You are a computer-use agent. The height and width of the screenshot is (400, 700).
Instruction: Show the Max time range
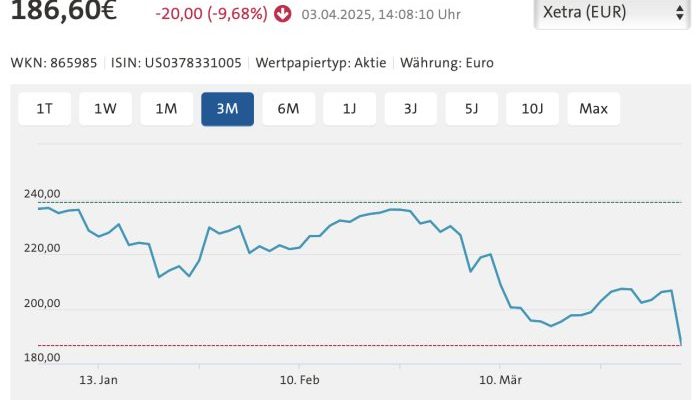point(594,109)
